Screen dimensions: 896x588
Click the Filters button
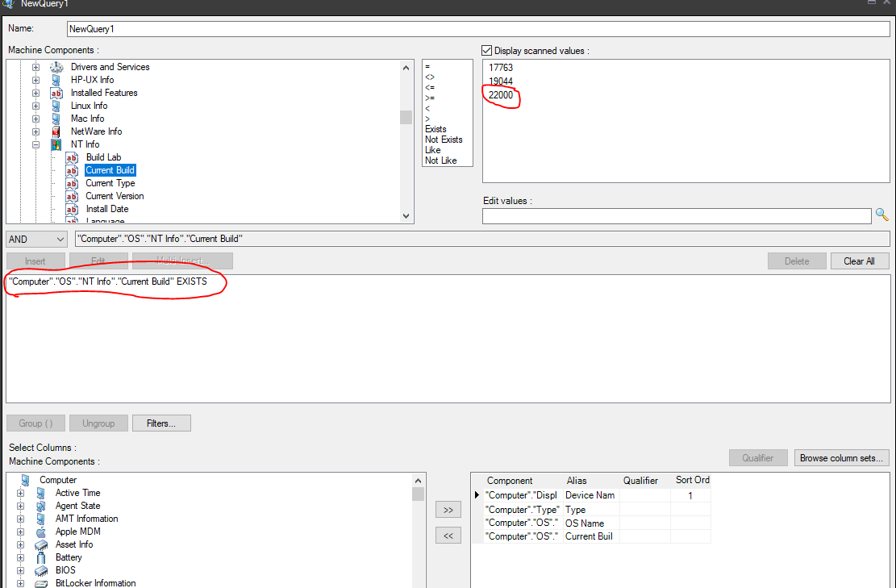pos(161,423)
